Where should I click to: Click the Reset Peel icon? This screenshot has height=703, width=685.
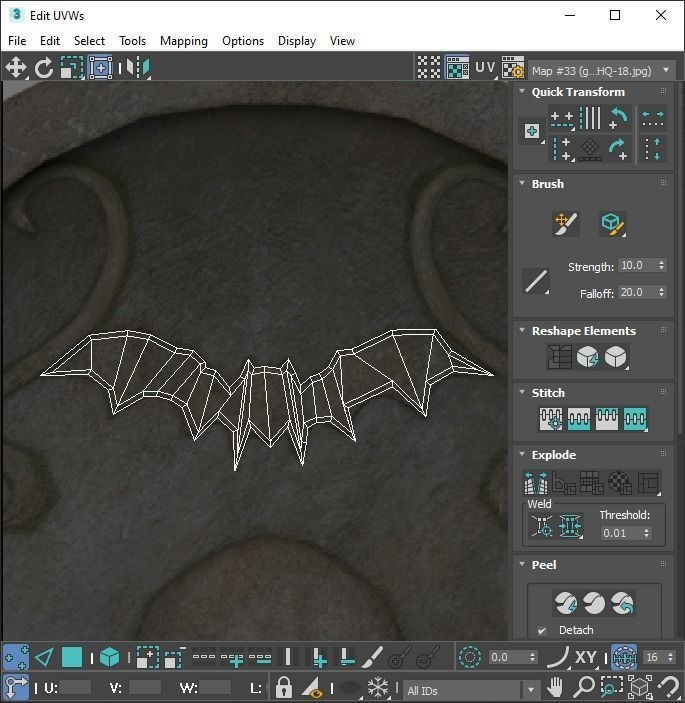622,603
